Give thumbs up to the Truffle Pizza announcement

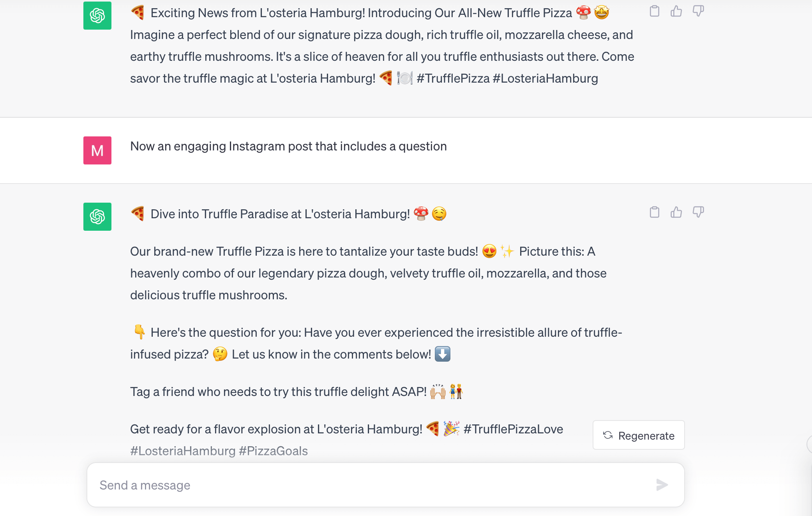pyautogui.click(x=677, y=12)
